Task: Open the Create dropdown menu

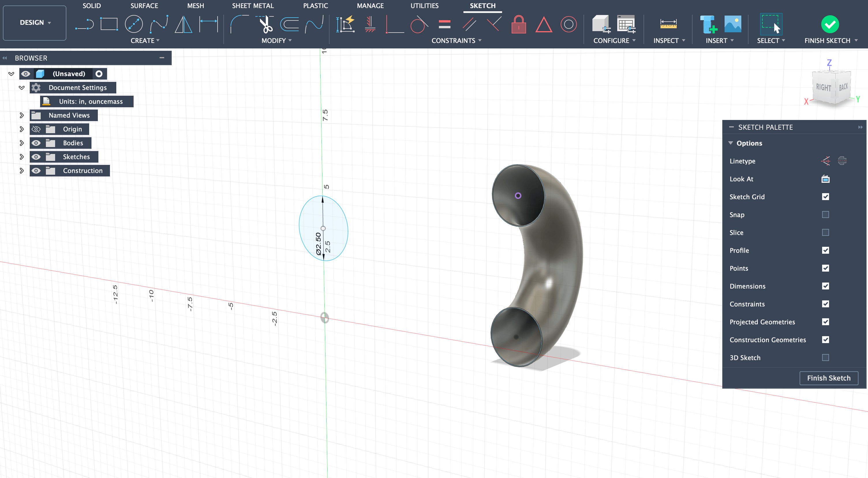Action: (145, 40)
